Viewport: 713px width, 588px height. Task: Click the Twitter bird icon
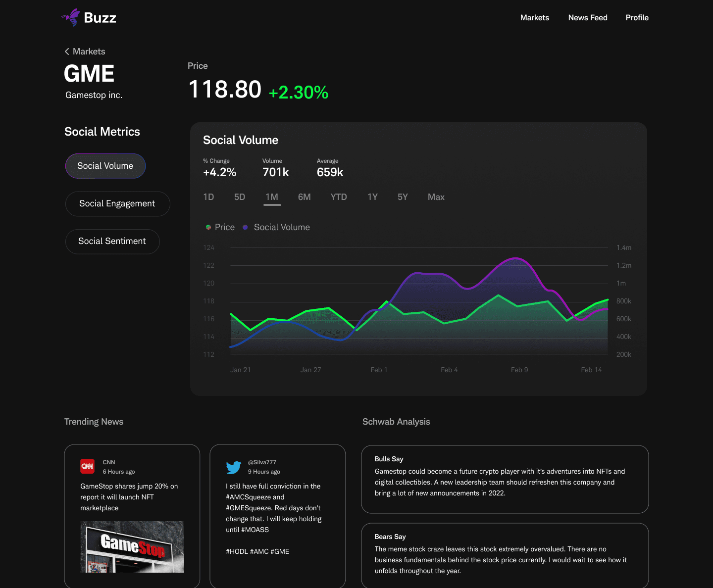point(234,467)
